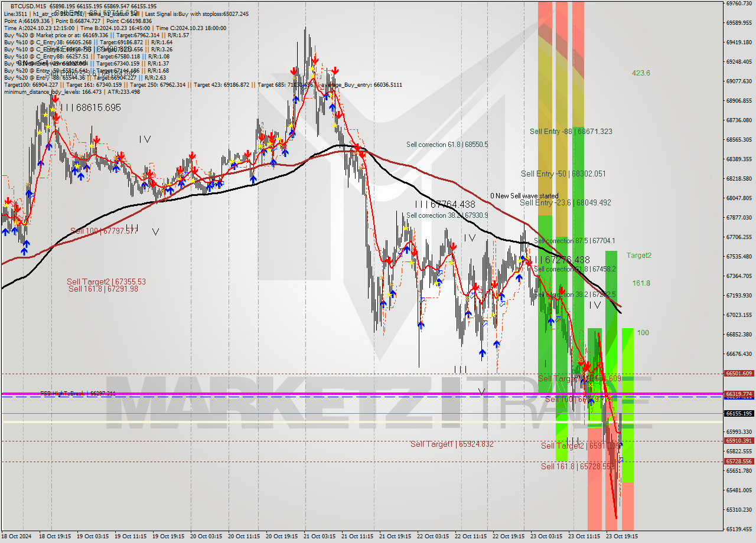Select the 'Sell correction 38.2 | 67930.9' label
The width and height of the screenshot is (756, 543).
(x=447, y=215)
